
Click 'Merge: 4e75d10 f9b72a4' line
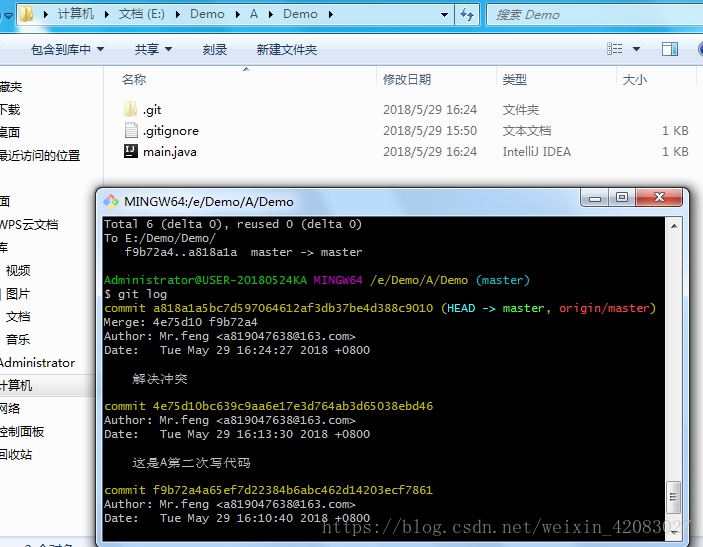click(x=181, y=322)
